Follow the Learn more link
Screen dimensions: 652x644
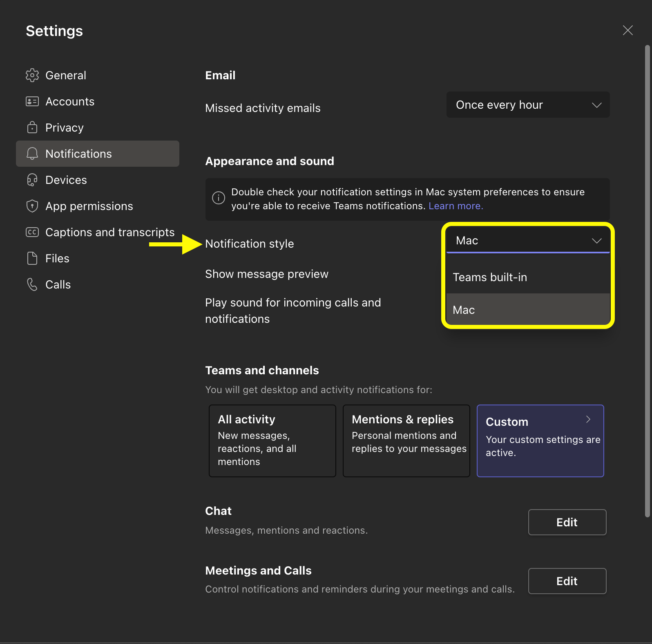(x=456, y=206)
